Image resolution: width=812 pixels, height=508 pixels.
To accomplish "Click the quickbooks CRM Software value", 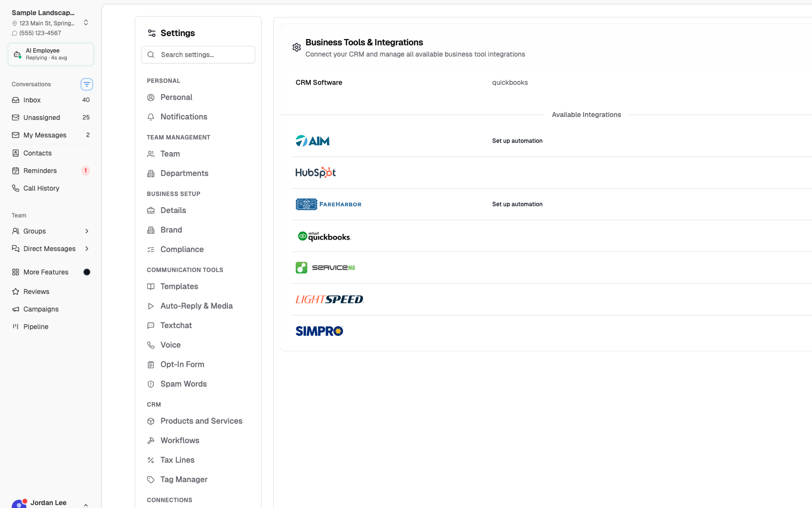I will [x=510, y=82].
